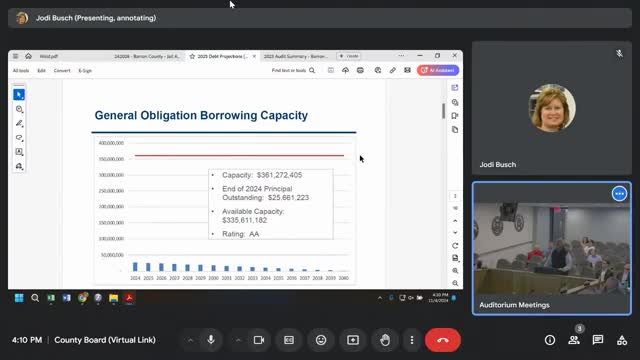Image resolution: width=640 pixels, height=360 pixels.
Task: Open options on Auditorium Meetings tile
Action: tap(619, 193)
